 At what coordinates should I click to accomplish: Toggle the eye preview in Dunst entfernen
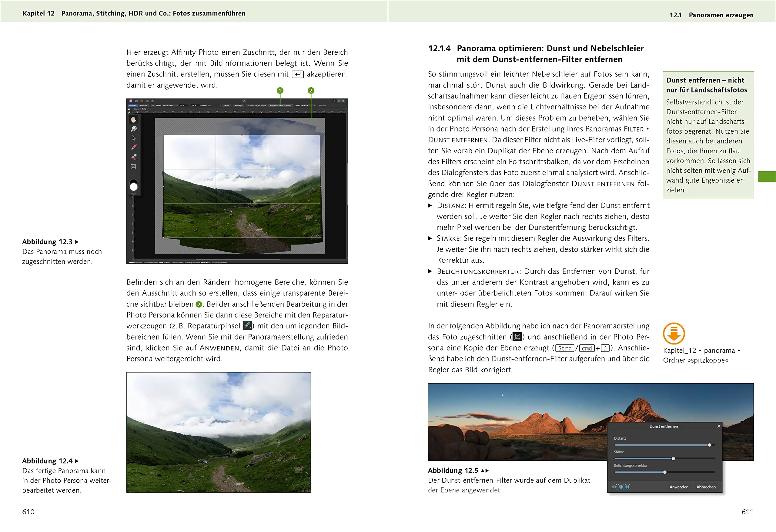614,487
